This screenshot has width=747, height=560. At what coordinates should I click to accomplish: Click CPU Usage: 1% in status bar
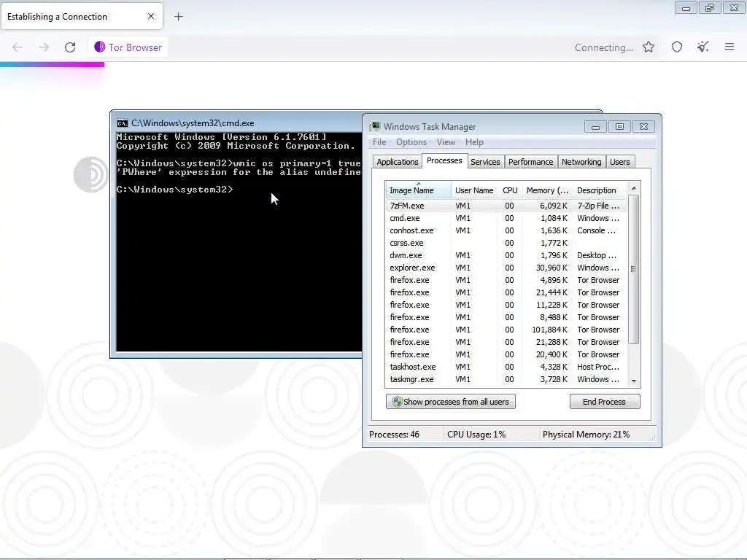click(x=476, y=435)
